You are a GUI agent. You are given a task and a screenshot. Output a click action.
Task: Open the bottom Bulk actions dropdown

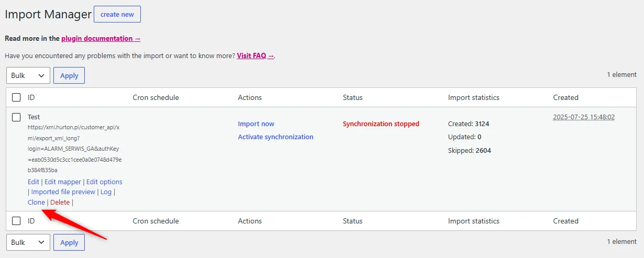[28, 242]
